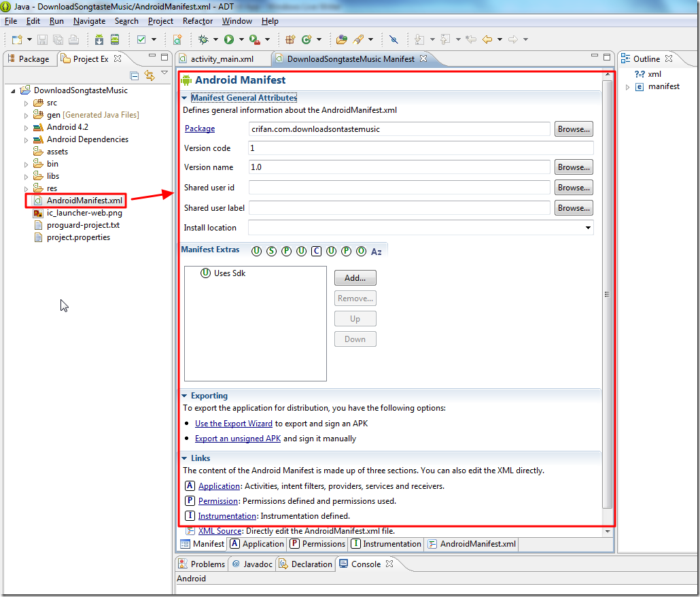Select proguard-project.txt in the project tree
The width and height of the screenshot is (700, 597).
pos(83,225)
